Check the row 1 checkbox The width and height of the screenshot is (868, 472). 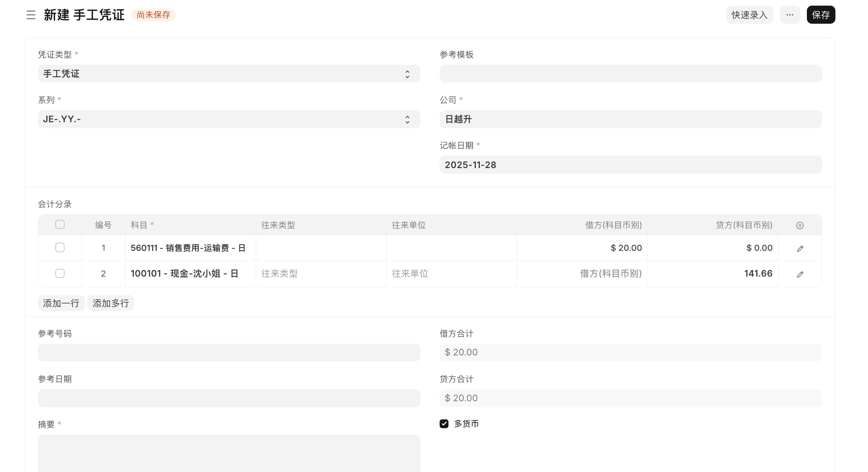60,248
